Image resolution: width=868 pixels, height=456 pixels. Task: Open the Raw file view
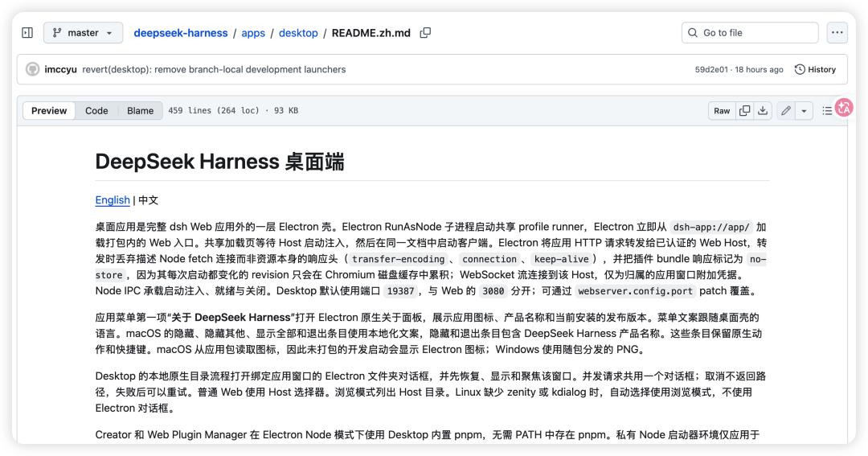coord(721,111)
